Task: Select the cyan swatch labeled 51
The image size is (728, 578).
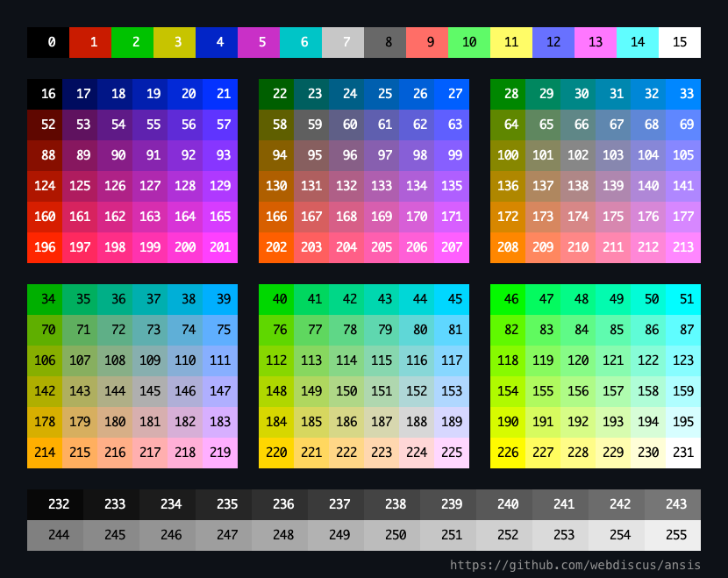Action: (683, 299)
